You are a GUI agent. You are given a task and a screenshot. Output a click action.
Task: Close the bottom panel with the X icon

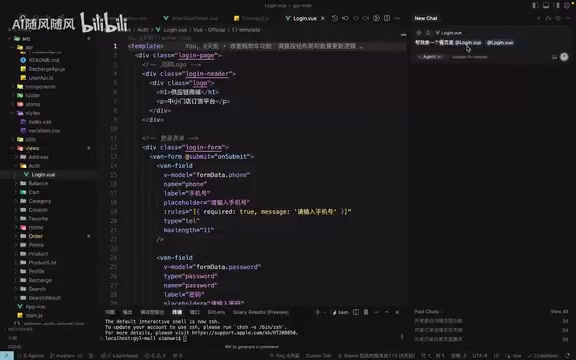[x=397, y=312]
